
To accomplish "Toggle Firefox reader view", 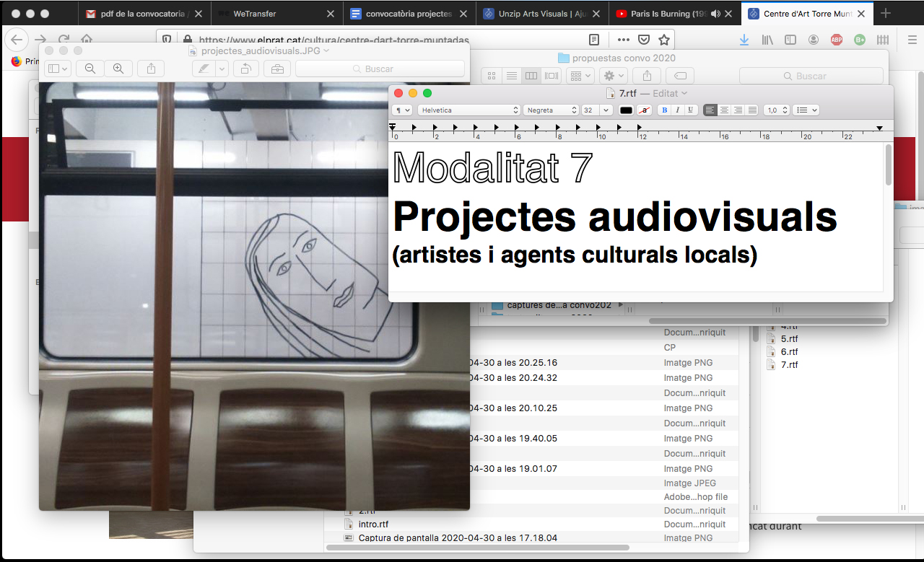I will point(593,40).
